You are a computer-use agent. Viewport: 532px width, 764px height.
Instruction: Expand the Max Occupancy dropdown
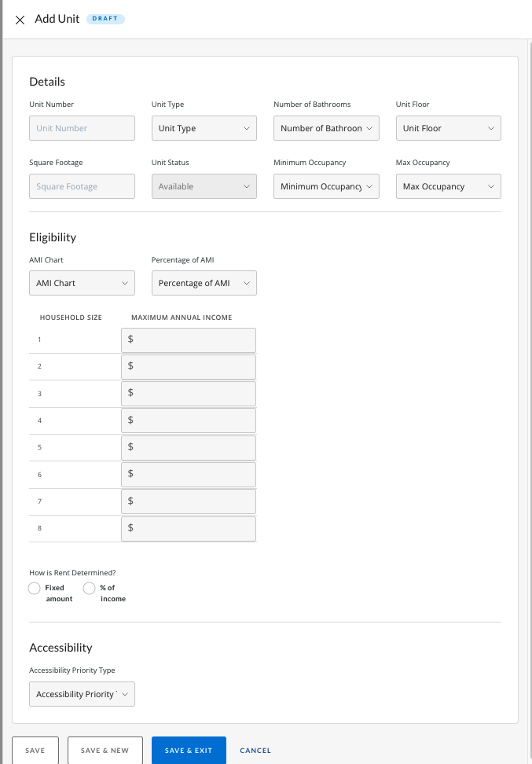448,186
